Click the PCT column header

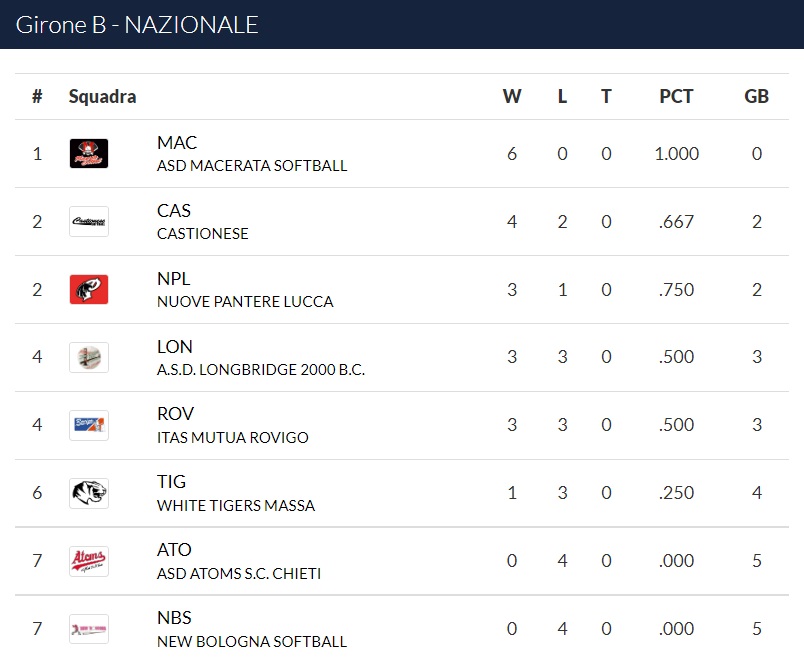pyautogui.click(x=676, y=96)
